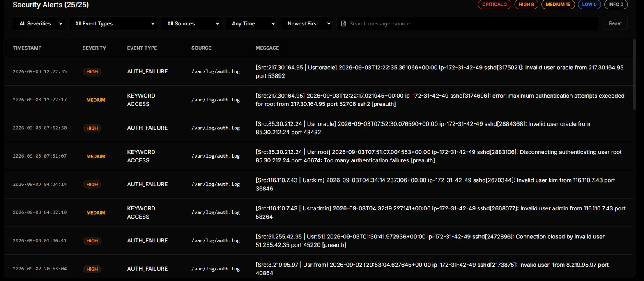Click MEDIUM badge in the 12:22:17 row
This screenshot has width=644, height=281.
96,100
